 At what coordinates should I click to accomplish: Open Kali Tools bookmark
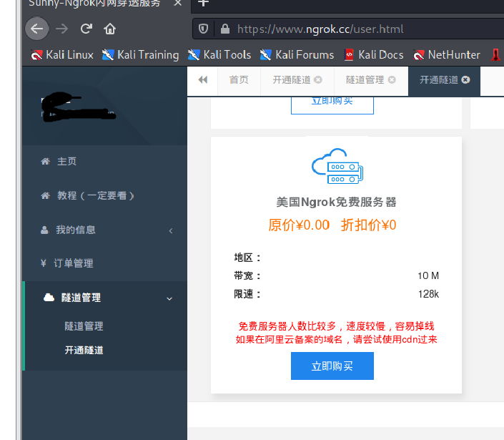(219, 54)
